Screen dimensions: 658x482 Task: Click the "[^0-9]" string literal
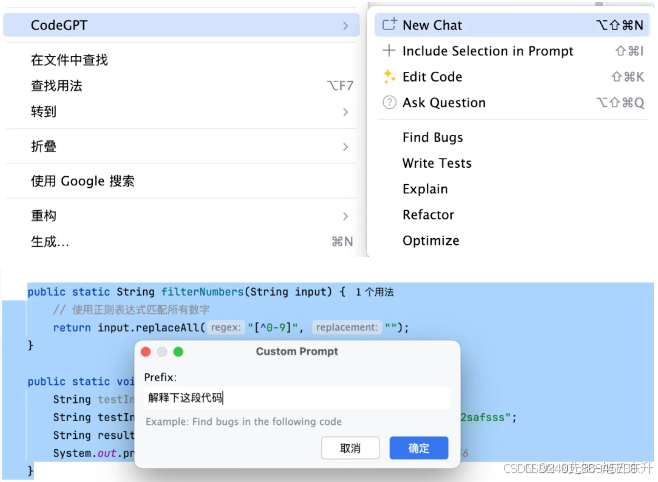click(272, 327)
